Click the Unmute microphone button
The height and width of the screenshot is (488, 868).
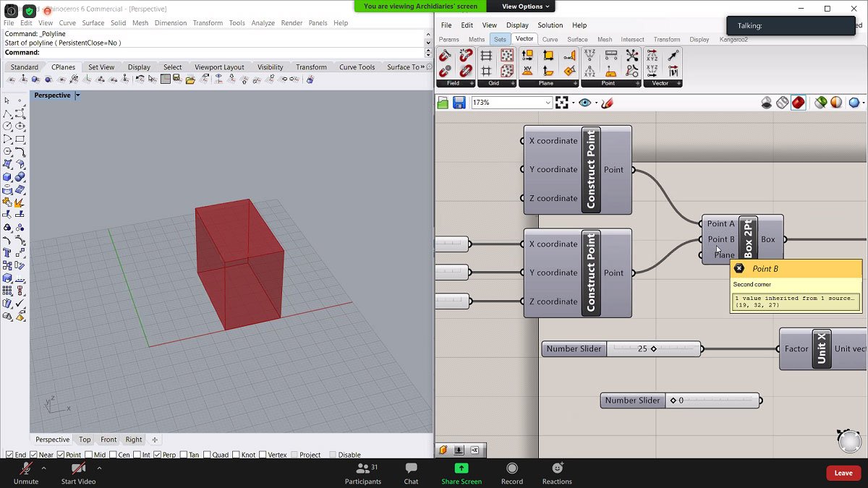(26, 468)
